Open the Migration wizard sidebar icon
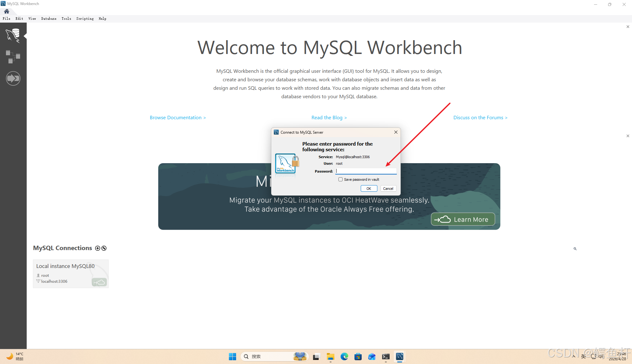The image size is (632, 364). [x=13, y=78]
